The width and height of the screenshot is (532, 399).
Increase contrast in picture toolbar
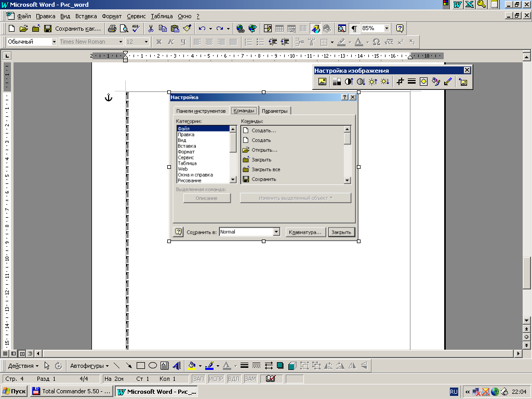pos(349,82)
